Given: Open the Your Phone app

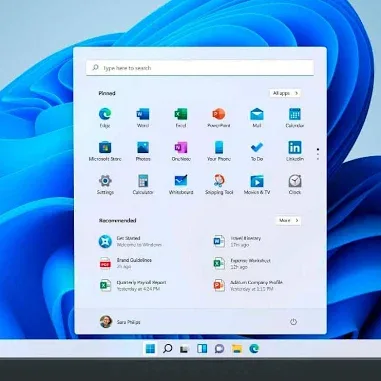Looking at the screenshot, I should pos(219,151).
